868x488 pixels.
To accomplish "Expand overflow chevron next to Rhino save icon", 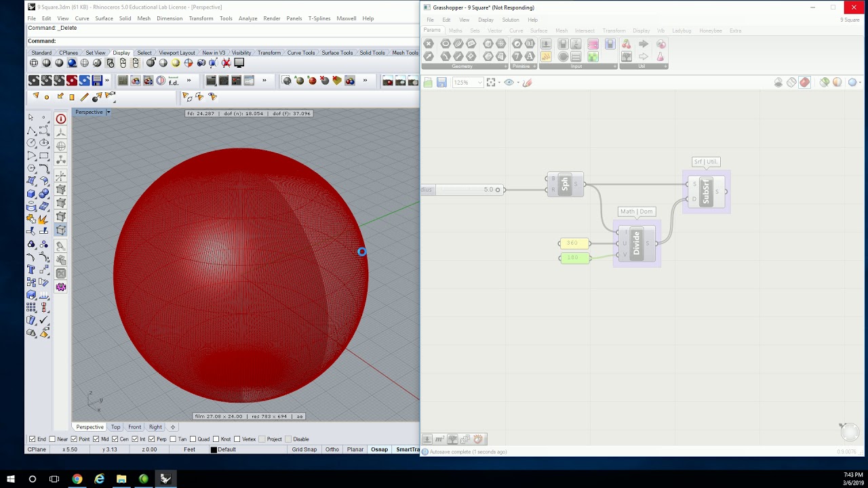I will point(107,80).
